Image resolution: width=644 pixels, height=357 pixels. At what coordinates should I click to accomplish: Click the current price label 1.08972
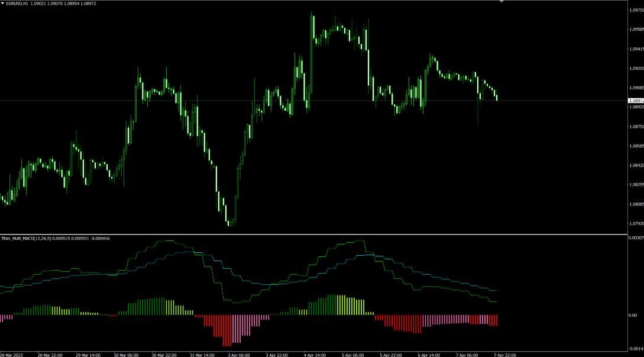[636, 101]
